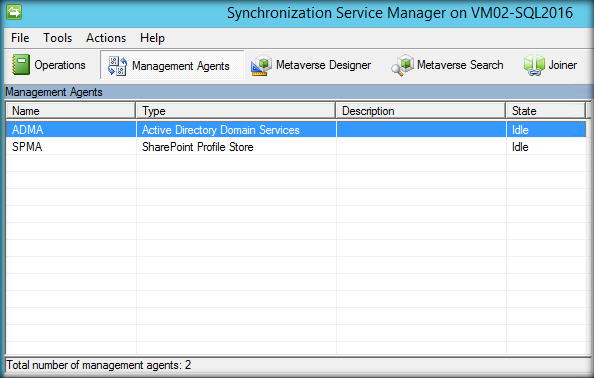
Task: Open the Help menu
Action: 152,38
